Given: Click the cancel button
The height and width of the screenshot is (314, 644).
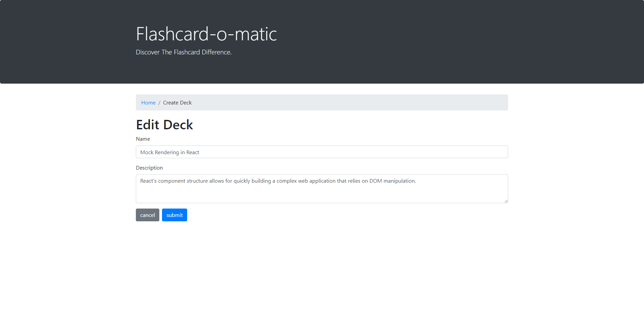Looking at the screenshot, I should (147, 215).
